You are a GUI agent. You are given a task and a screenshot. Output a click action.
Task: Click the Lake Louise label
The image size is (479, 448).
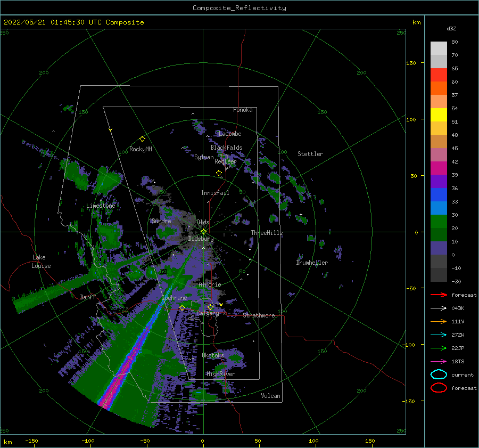click(x=41, y=262)
